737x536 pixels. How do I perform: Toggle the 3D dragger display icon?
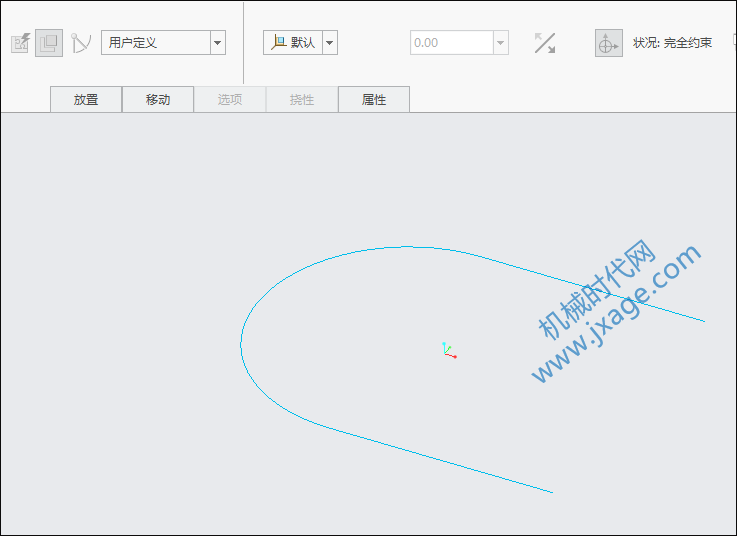(x=609, y=43)
